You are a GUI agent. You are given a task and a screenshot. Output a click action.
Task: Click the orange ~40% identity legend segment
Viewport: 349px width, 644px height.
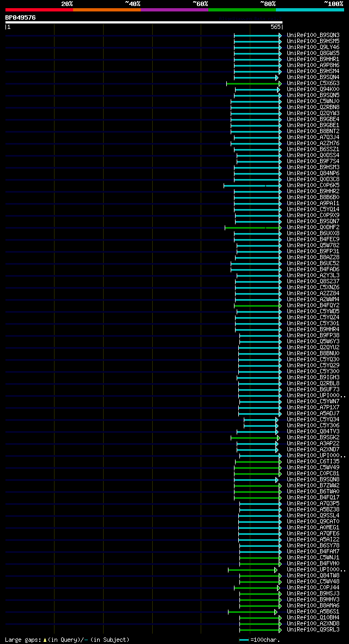coord(107,9)
